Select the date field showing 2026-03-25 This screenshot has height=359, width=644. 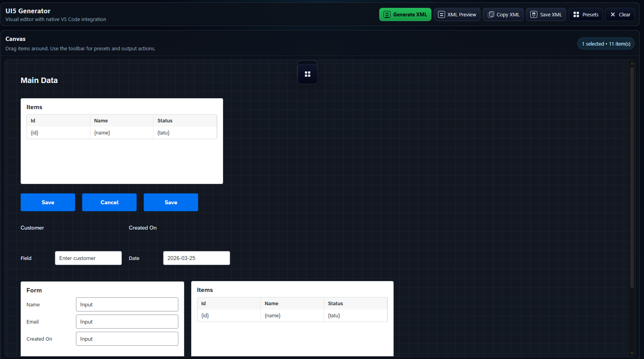(197, 258)
